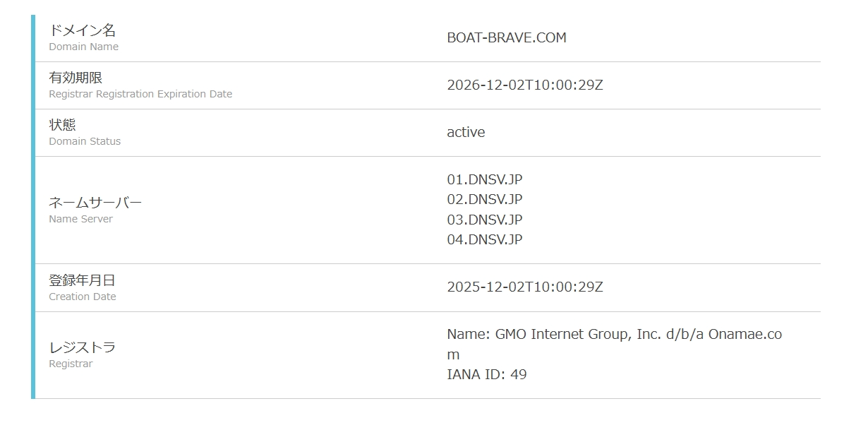Click the 登録年月日 row heading
This screenshot has height=430, width=868.
(x=82, y=280)
